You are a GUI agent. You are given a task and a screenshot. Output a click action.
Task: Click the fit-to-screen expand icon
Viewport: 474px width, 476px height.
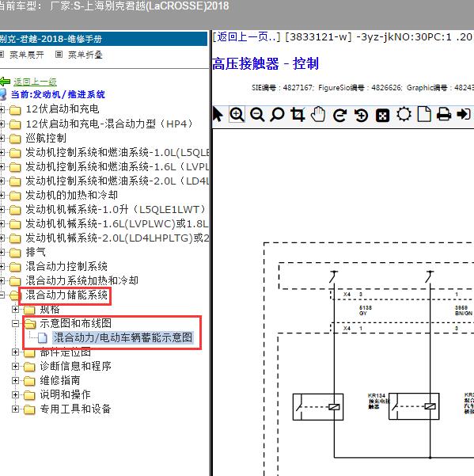(382, 116)
